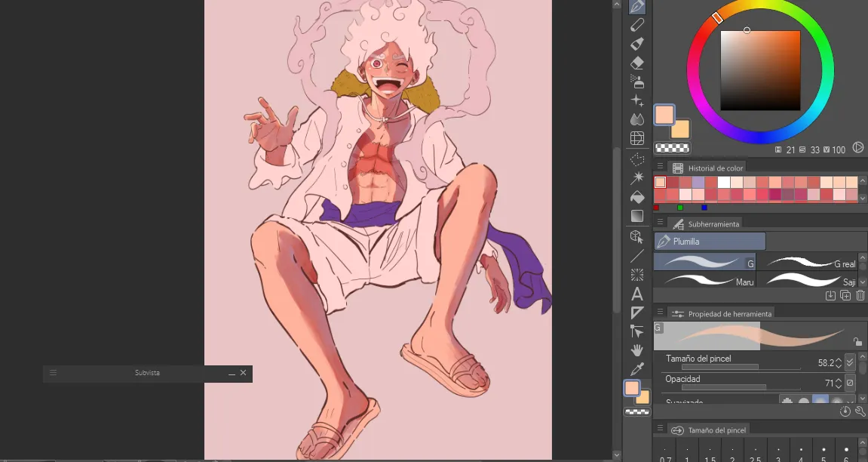Select main drawing color beside color wheel
This screenshot has height=462, width=868.
point(664,115)
